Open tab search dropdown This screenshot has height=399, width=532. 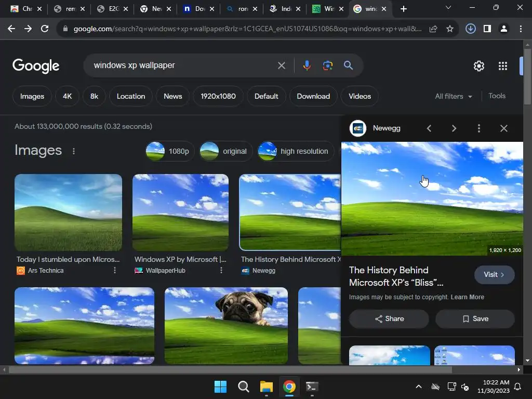tap(448, 7)
